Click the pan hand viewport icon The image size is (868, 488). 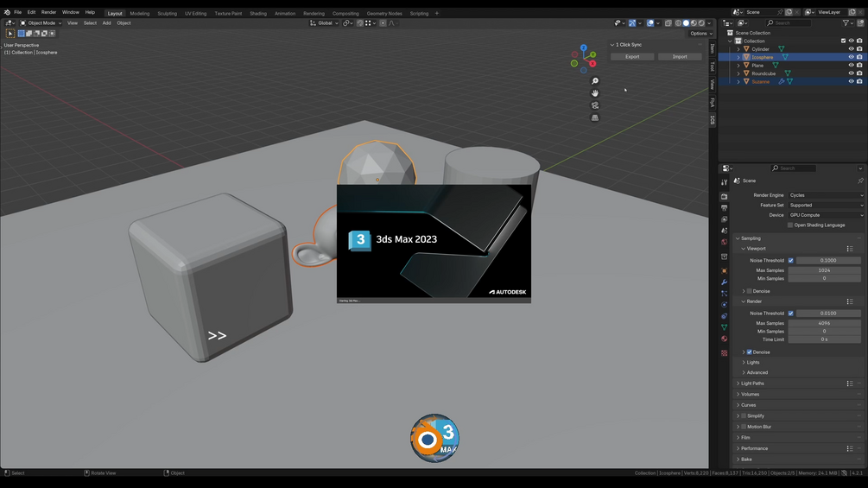(594, 93)
